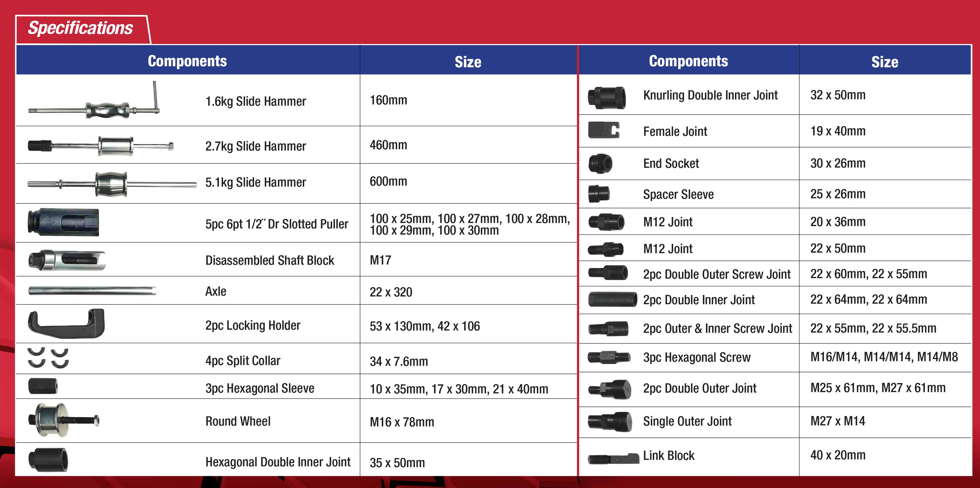Select '22 x 64mm, 22 x 64mm' size cell
Screen dimensions: 980x488
point(885,300)
